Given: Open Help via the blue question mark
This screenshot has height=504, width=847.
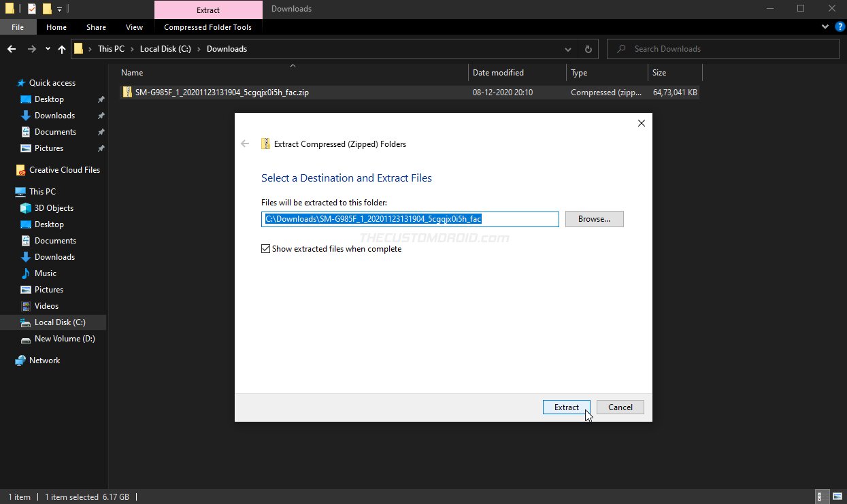Looking at the screenshot, I should click(841, 27).
